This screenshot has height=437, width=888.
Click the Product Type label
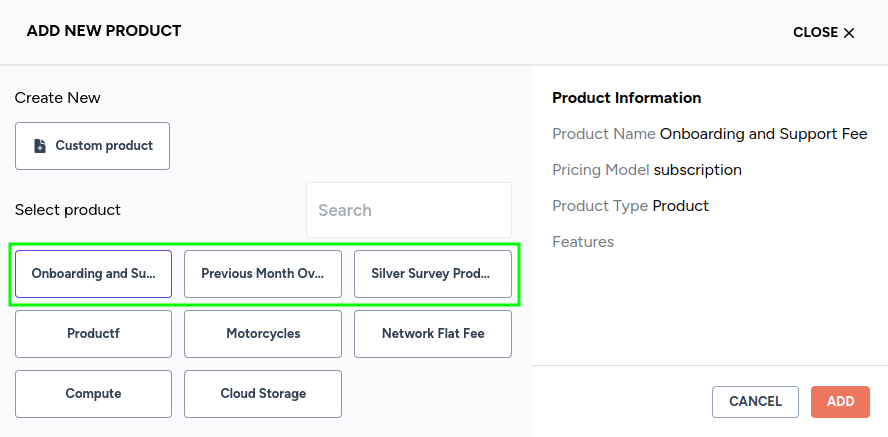599,206
